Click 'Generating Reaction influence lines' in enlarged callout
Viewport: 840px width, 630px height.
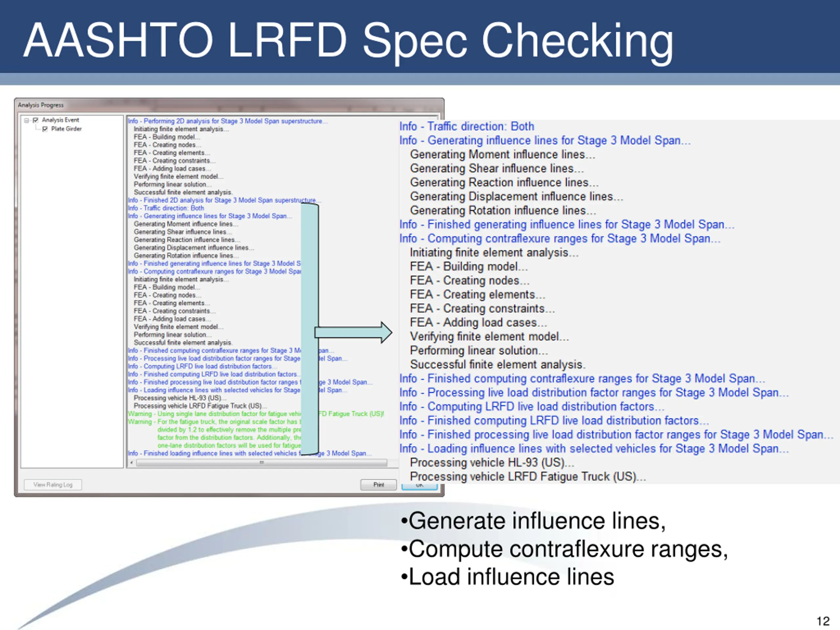504,183
